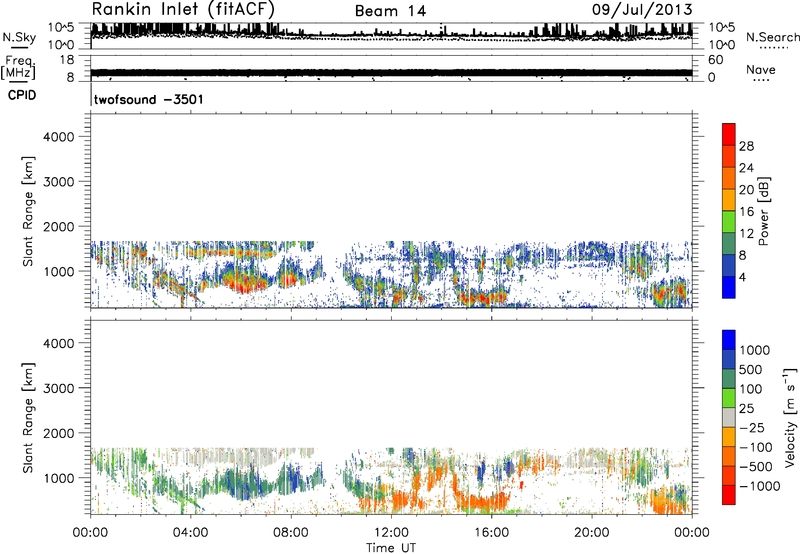800x554 pixels.
Task: Click the '04:00' time axis label
Action: point(190,533)
